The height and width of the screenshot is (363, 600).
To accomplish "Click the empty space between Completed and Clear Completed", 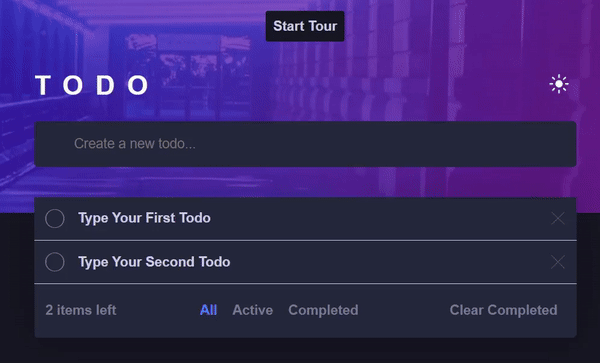I will [x=404, y=310].
